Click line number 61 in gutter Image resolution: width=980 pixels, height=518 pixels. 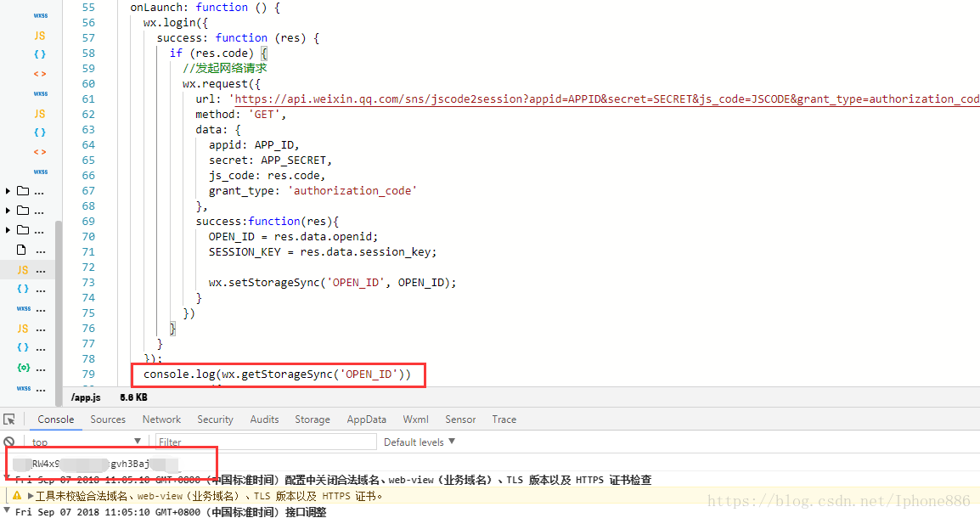click(x=88, y=99)
